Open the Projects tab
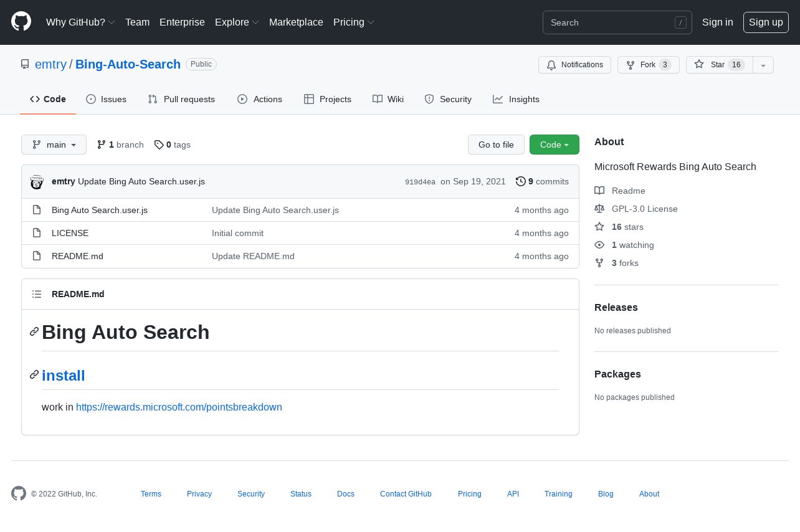Screen dimensions: 800x532 coord(328,99)
